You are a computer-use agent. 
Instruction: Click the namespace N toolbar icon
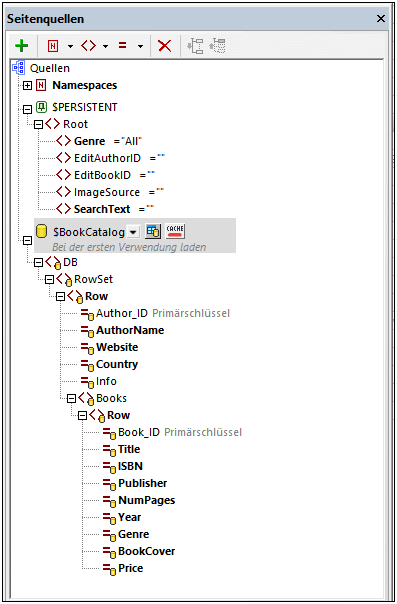53,46
